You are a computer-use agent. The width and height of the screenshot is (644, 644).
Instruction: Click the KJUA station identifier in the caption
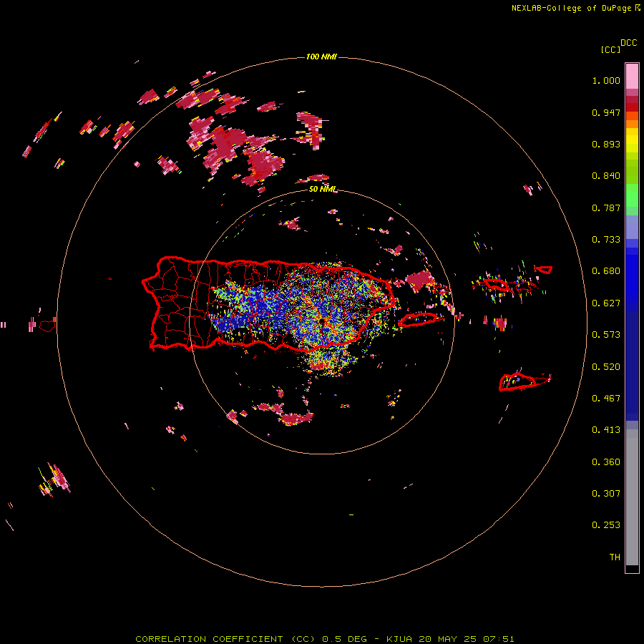pos(399,639)
